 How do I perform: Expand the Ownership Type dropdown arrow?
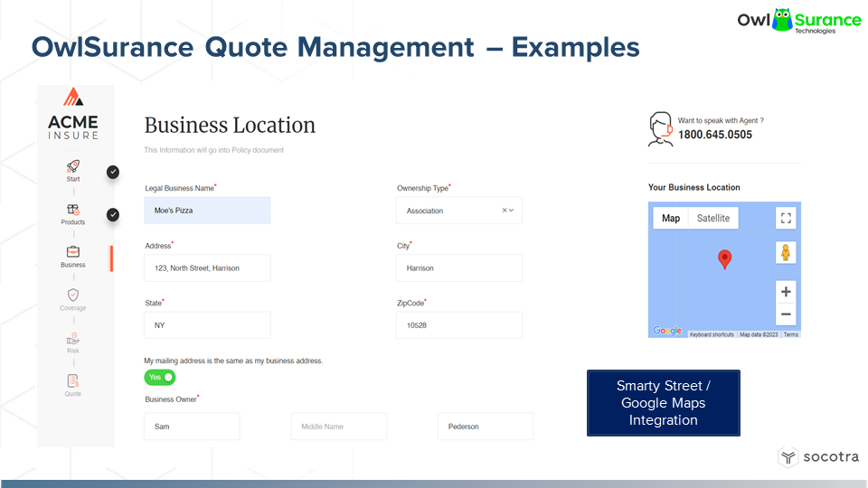(x=512, y=211)
